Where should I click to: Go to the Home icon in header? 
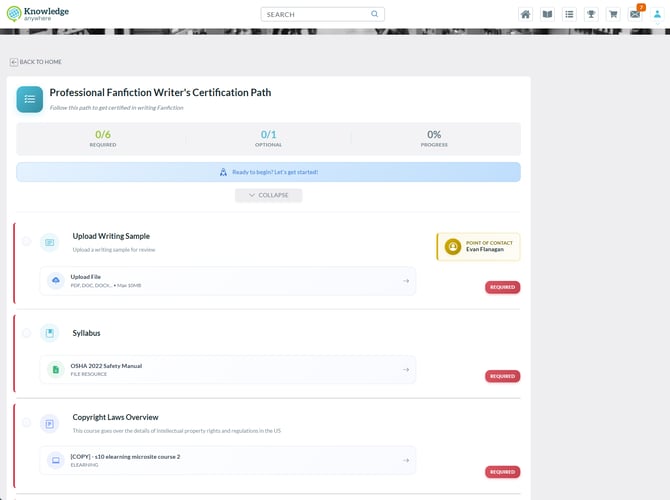tap(525, 14)
